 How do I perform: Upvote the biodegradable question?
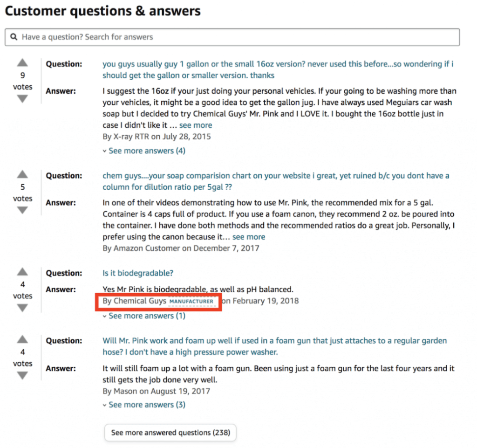click(x=22, y=272)
